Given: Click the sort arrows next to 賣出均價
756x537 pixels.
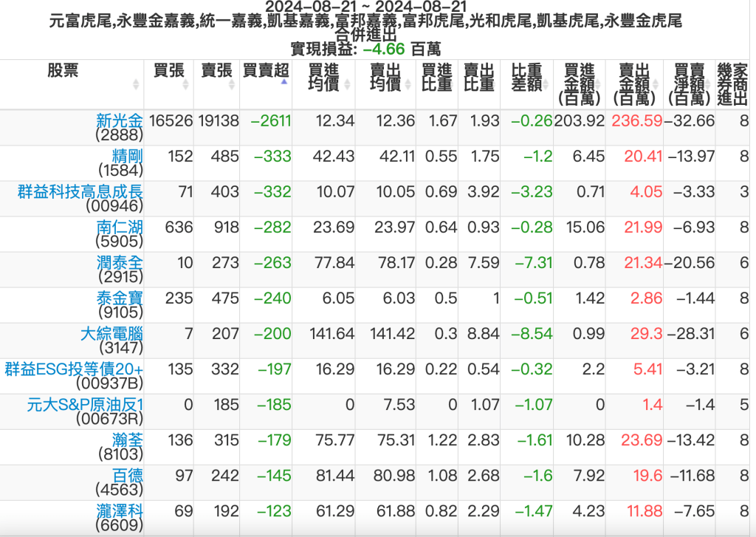Looking at the screenshot, I should (409, 84).
